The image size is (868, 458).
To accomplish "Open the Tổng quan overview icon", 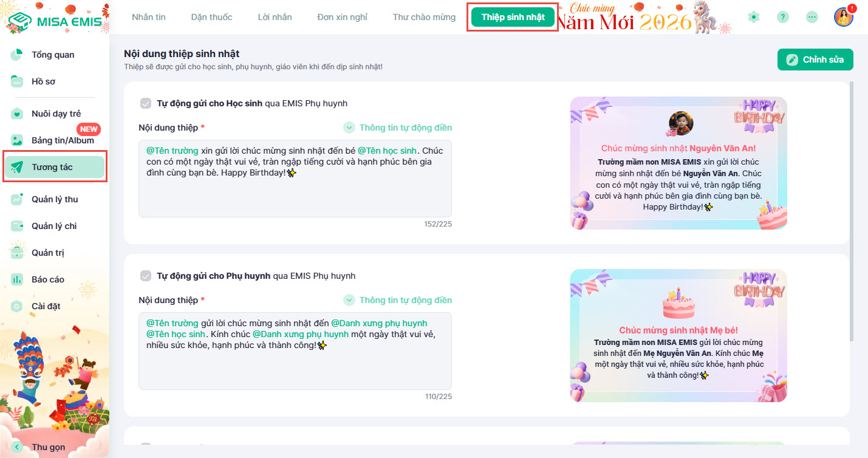I will click(17, 55).
